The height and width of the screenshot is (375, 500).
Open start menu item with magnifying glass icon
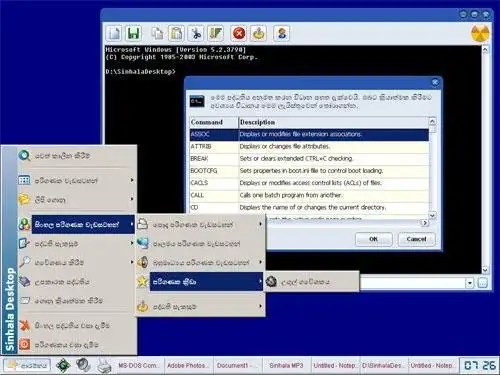[x=77, y=262]
